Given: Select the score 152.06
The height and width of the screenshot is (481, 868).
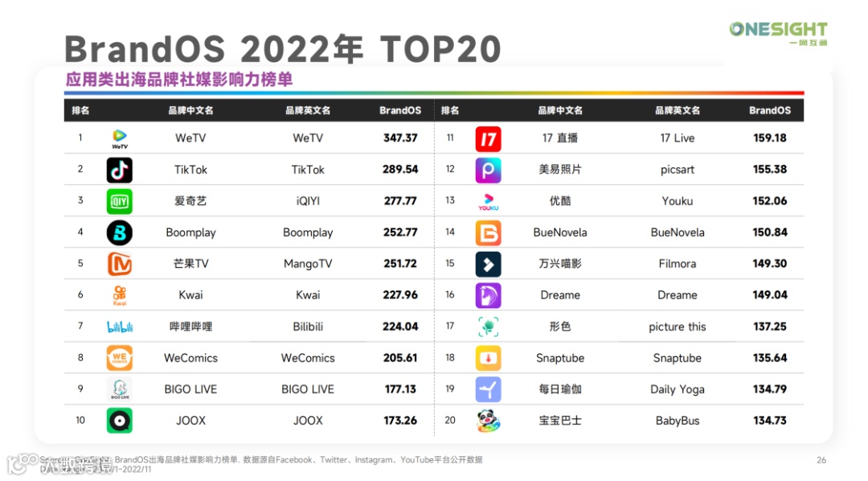Looking at the screenshot, I should 770,201.
